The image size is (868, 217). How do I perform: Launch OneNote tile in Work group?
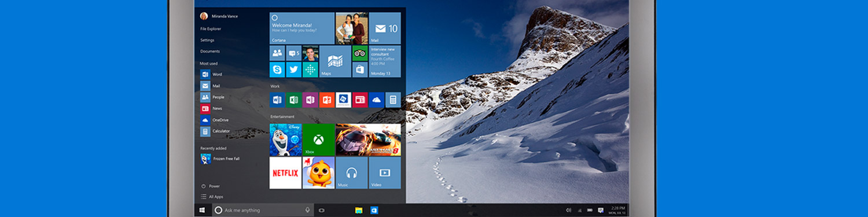coord(311,100)
